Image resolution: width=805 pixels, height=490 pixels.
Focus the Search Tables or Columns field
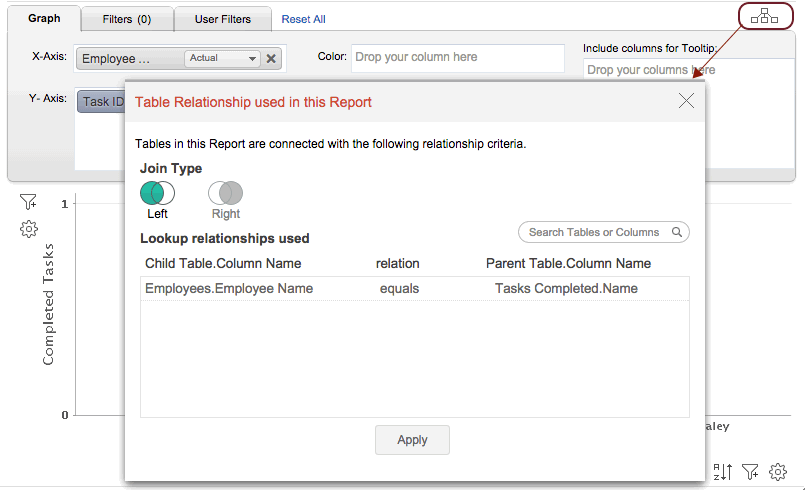[x=594, y=232]
